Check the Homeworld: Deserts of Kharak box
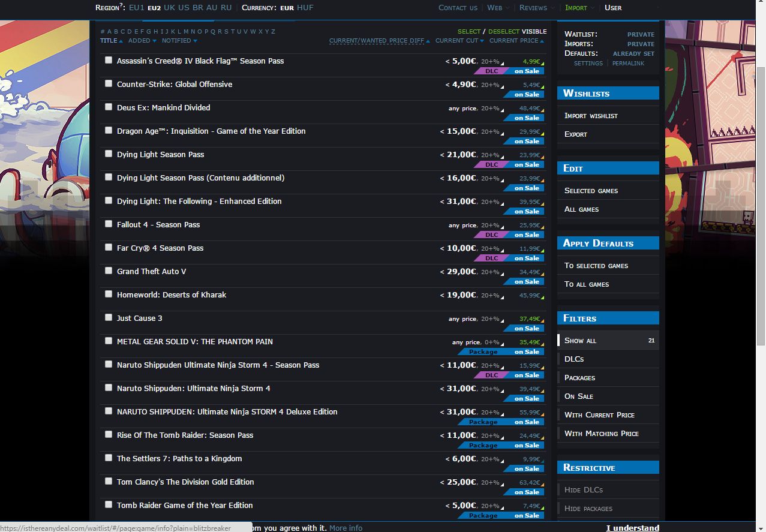 109,294
